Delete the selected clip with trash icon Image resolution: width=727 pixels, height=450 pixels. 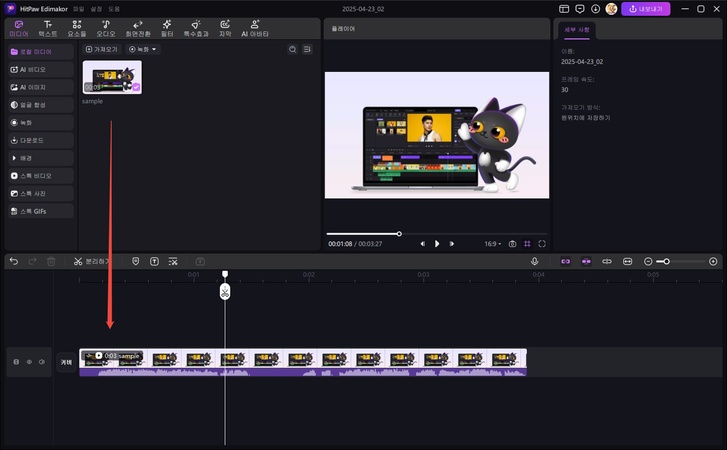click(51, 261)
